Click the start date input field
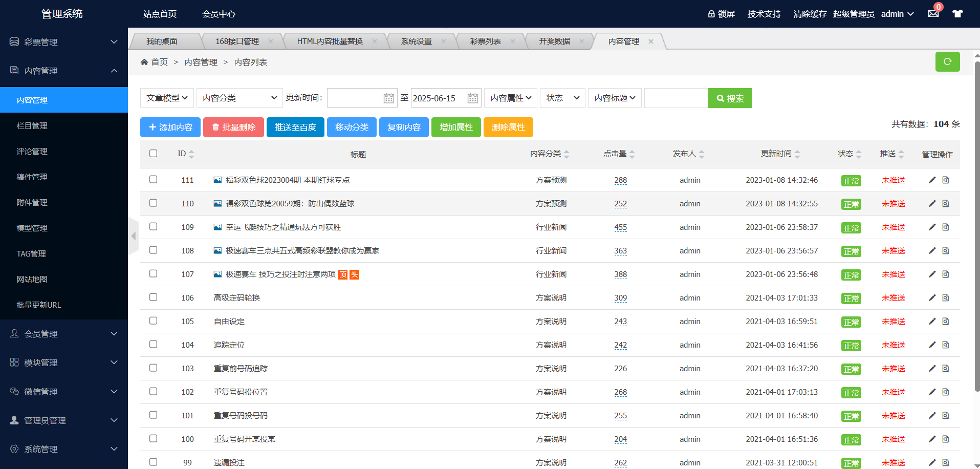Image resolution: width=980 pixels, height=469 pixels. tap(362, 98)
